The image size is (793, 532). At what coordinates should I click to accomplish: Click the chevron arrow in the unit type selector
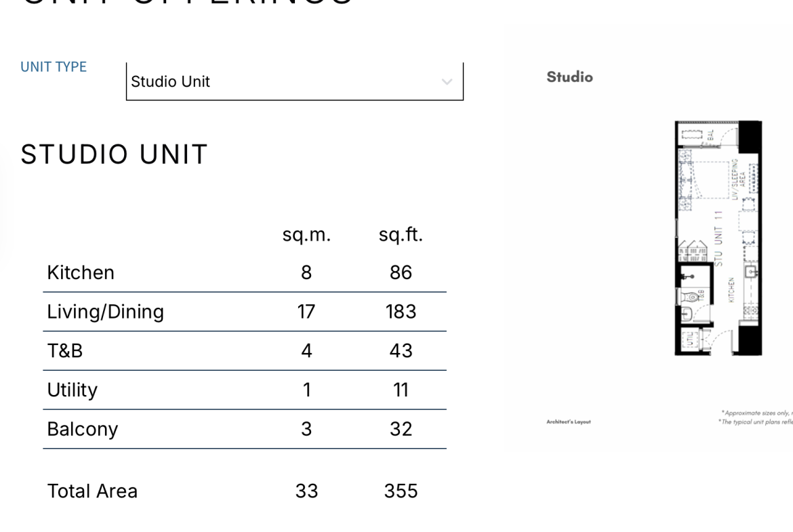coord(447,82)
